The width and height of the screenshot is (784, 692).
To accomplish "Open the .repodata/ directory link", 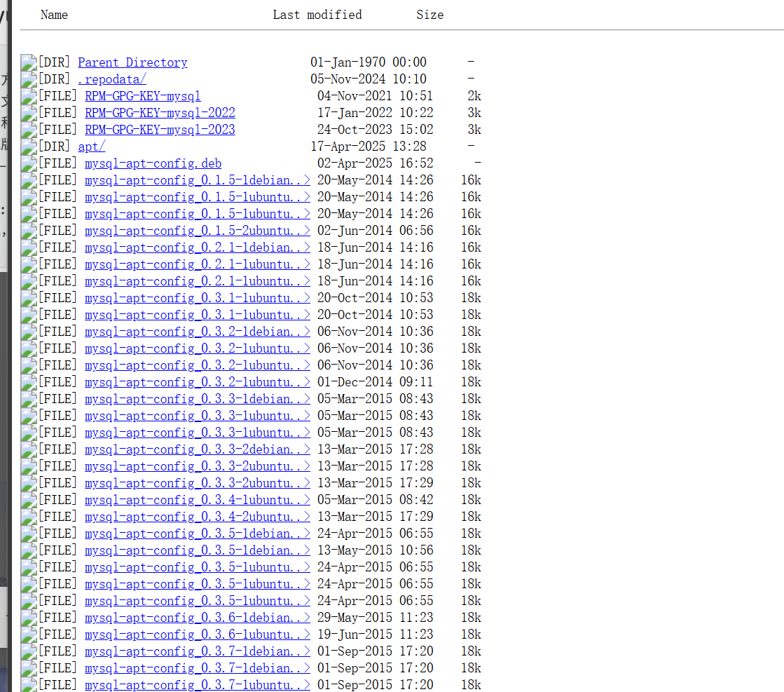I will 112,79.
